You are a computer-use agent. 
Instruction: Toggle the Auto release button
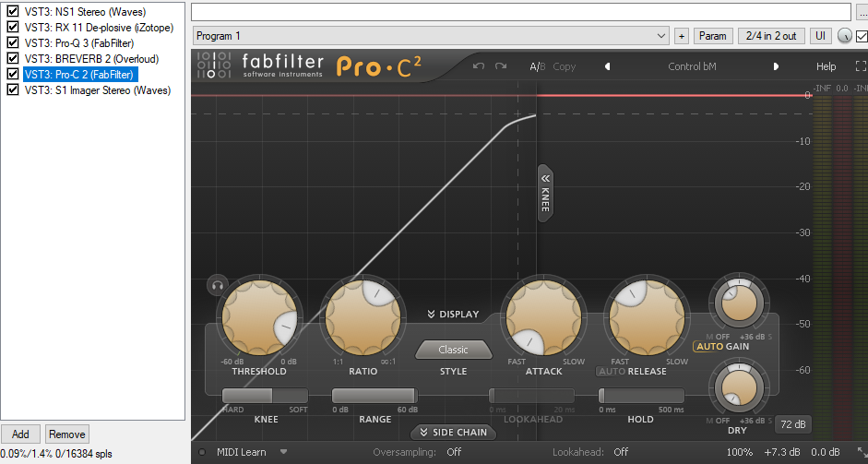612,371
